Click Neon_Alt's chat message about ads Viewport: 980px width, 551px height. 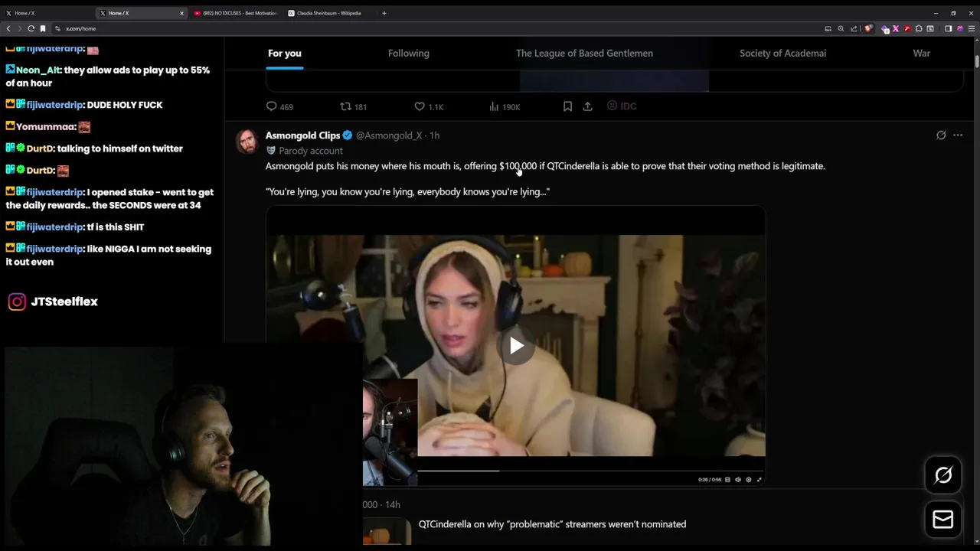pyautogui.click(x=108, y=77)
